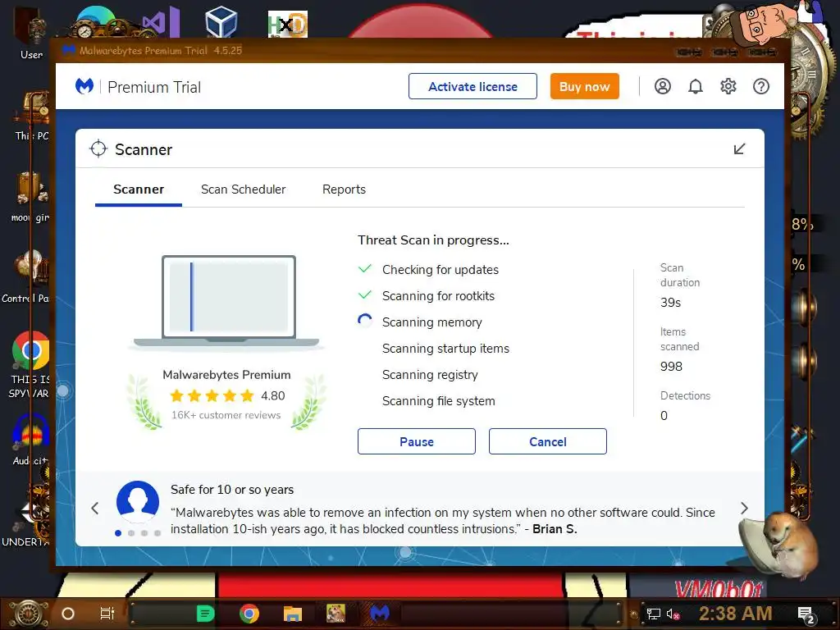The image size is (840, 630).
Task: Open the Visual Studio desktop icon
Action: [x=161, y=22]
